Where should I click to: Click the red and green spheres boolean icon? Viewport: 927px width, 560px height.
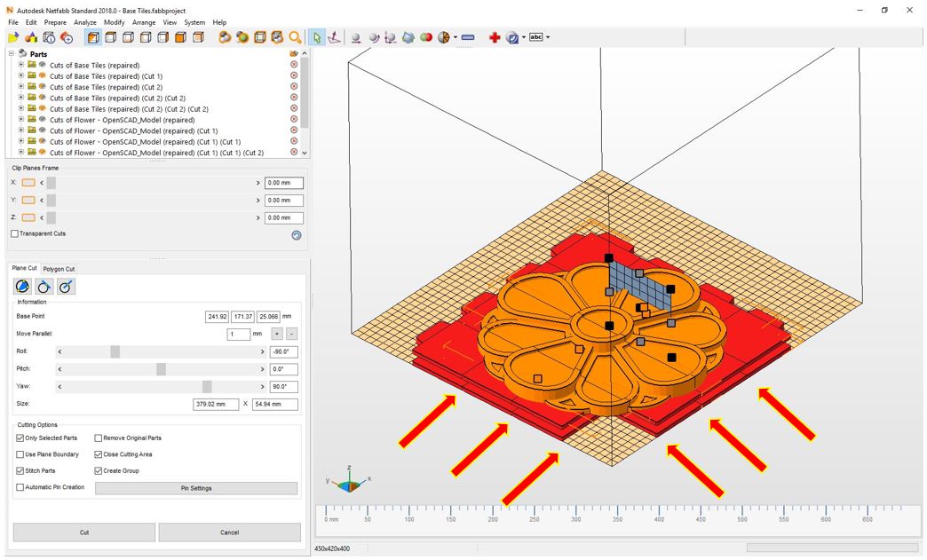(426, 38)
